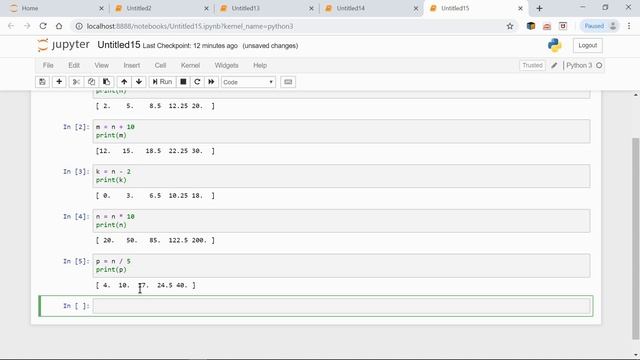Image resolution: width=640 pixels, height=360 pixels.
Task: Open a new browser tab
Action: pos(539,8)
